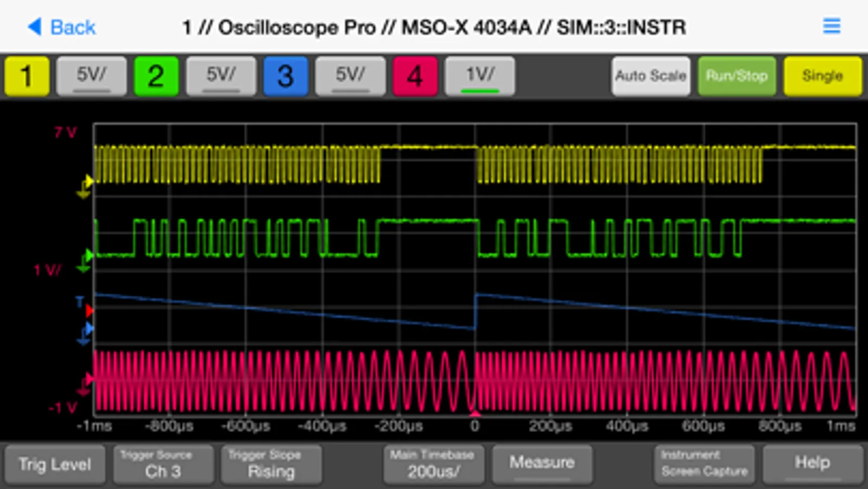Select the pink trigger time marker at 0

click(475, 414)
